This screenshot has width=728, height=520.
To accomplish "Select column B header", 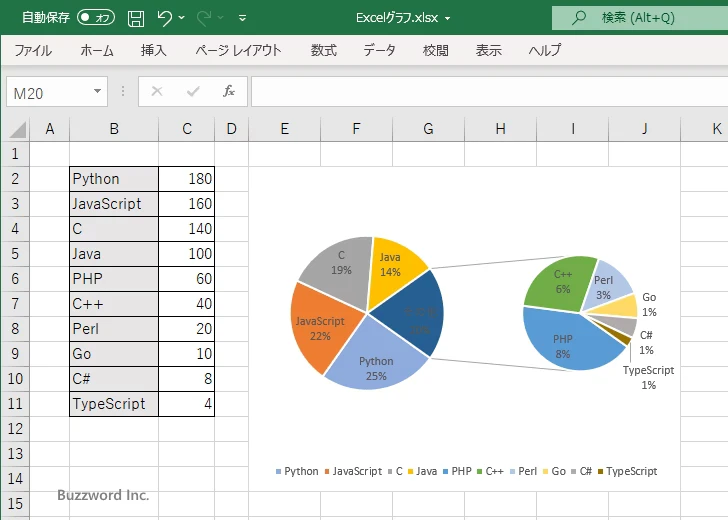I will (x=114, y=129).
